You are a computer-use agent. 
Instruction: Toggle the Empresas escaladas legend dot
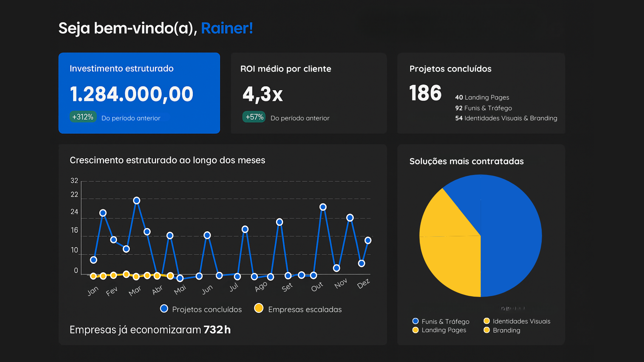tap(259, 308)
